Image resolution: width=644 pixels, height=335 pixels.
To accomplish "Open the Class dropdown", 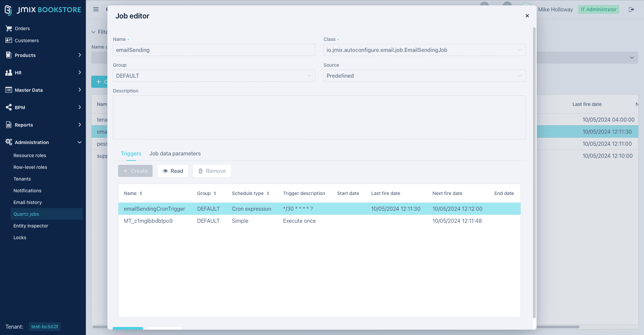I will click(519, 50).
